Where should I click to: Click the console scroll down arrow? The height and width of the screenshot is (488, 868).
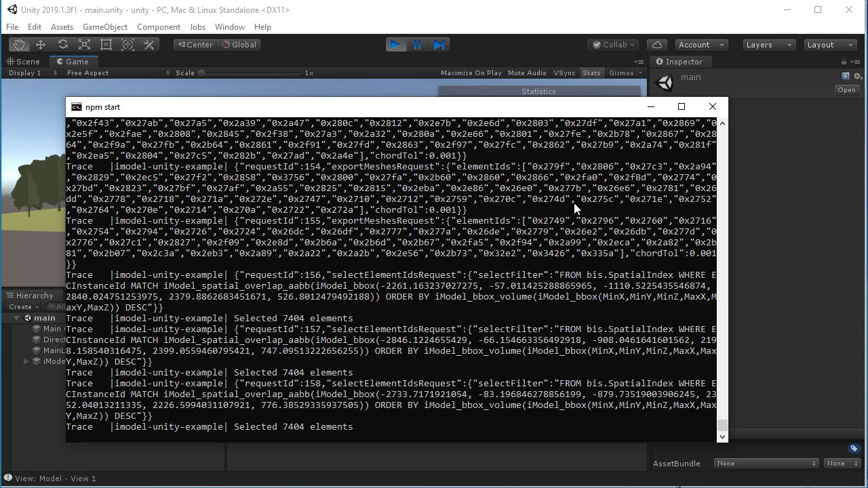pos(722,436)
